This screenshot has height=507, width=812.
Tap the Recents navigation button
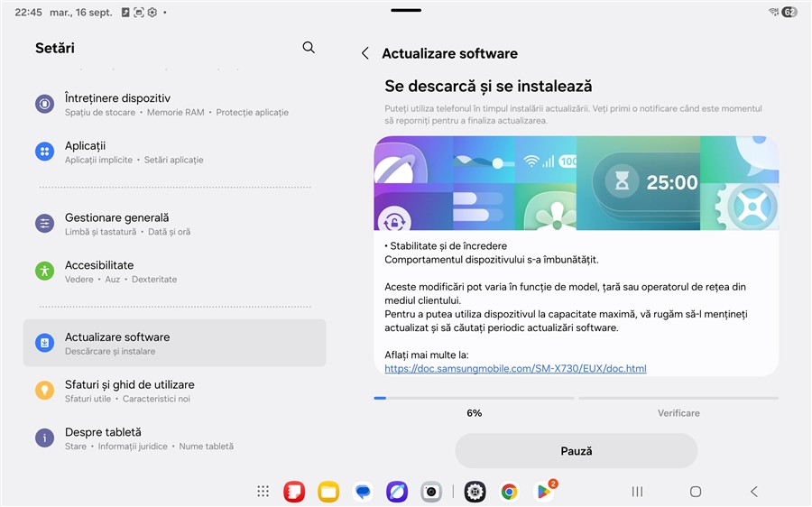pos(637,492)
